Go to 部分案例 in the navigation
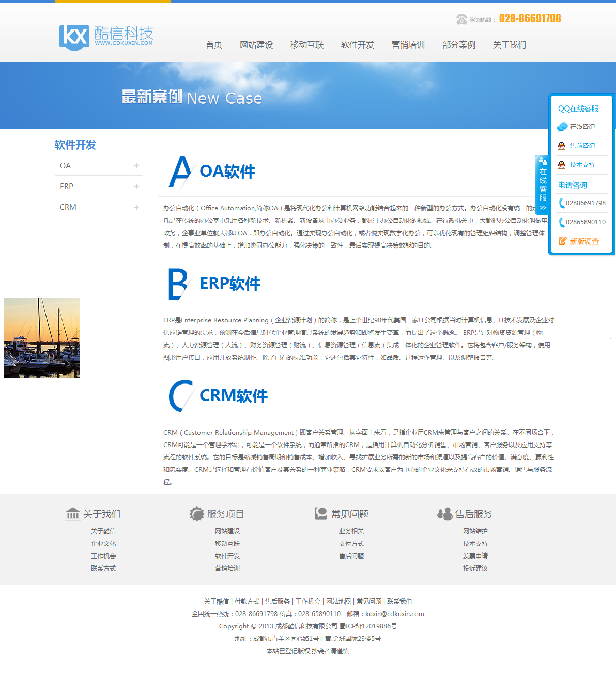 pyautogui.click(x=458, y=45)
